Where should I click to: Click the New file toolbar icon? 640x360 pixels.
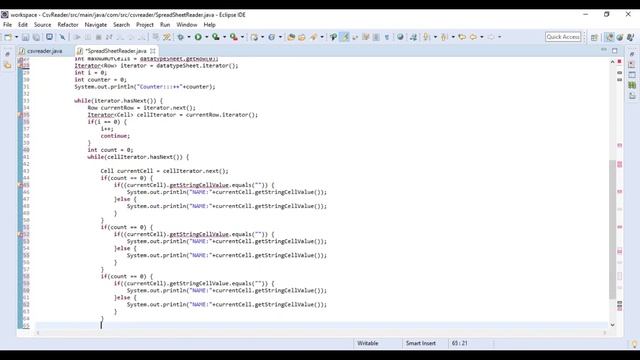[8, 37]
